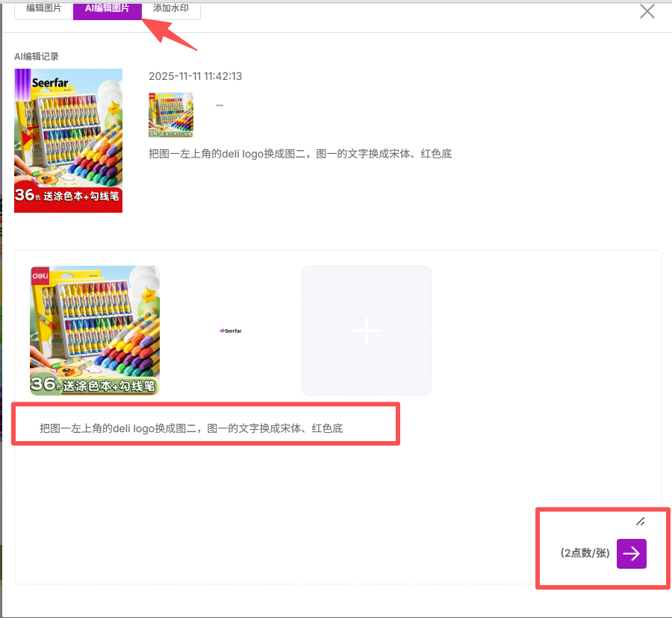Switch to the 编辑图片 tab
672x618 pixels.
pyautogui.click(x=43, y=8)
